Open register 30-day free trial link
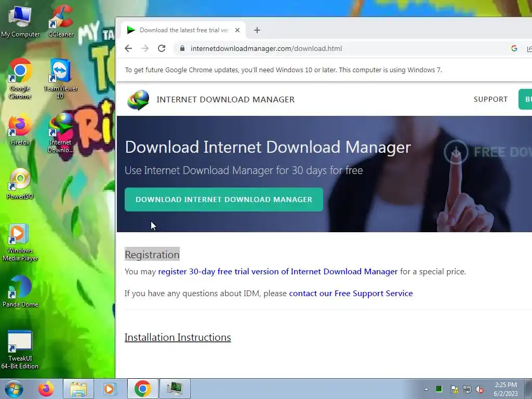 278,272
